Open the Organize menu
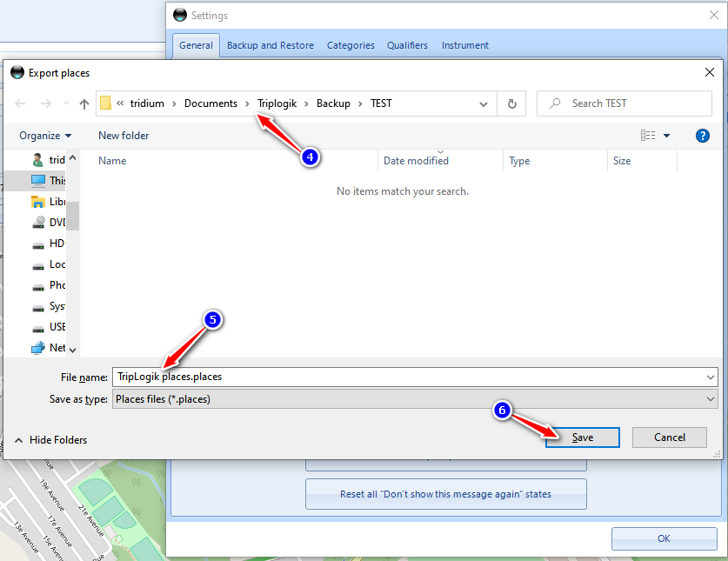The height and width of the screenshot is (561, 728). point(45,136)
